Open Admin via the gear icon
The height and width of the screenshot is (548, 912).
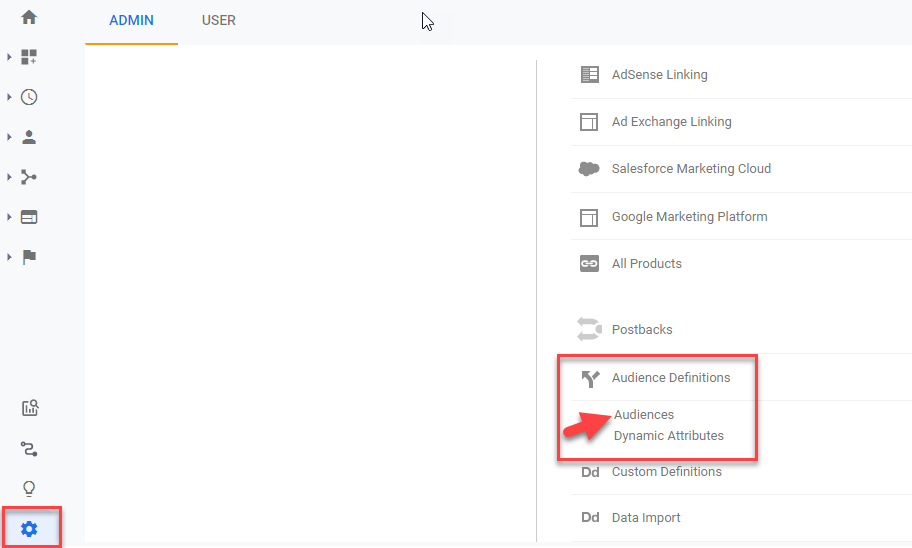(29, 529)
